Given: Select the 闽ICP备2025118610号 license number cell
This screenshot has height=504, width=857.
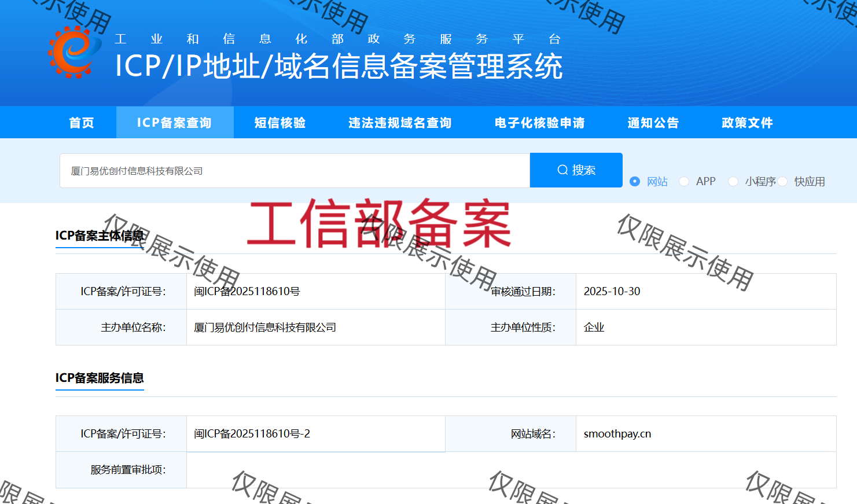Looking at the screenshot, I should (248, 291).
